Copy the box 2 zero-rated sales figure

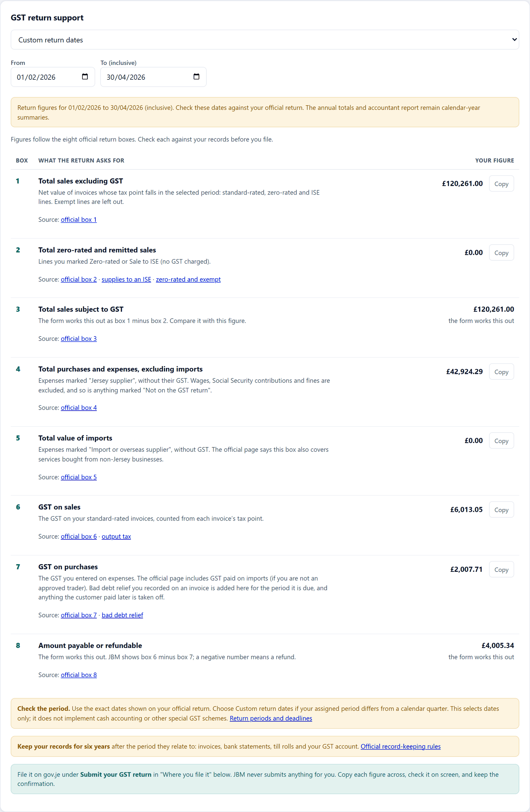pyautogui.click(x=501, y=252)
